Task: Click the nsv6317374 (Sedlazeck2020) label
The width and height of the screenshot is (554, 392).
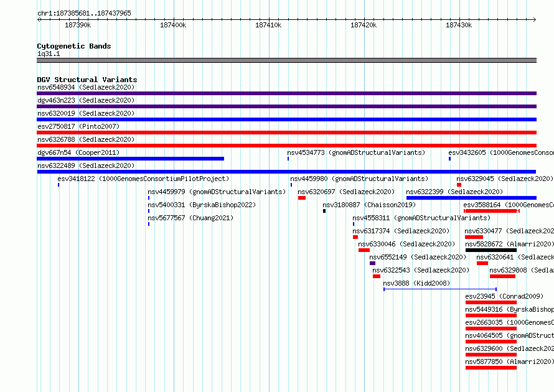Action: (401, 231)
